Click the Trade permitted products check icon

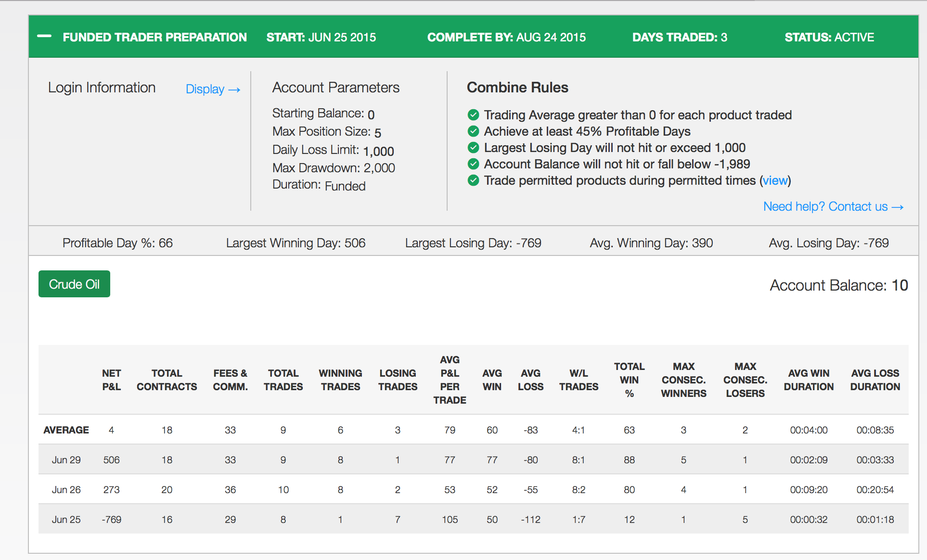pos(473,180)
